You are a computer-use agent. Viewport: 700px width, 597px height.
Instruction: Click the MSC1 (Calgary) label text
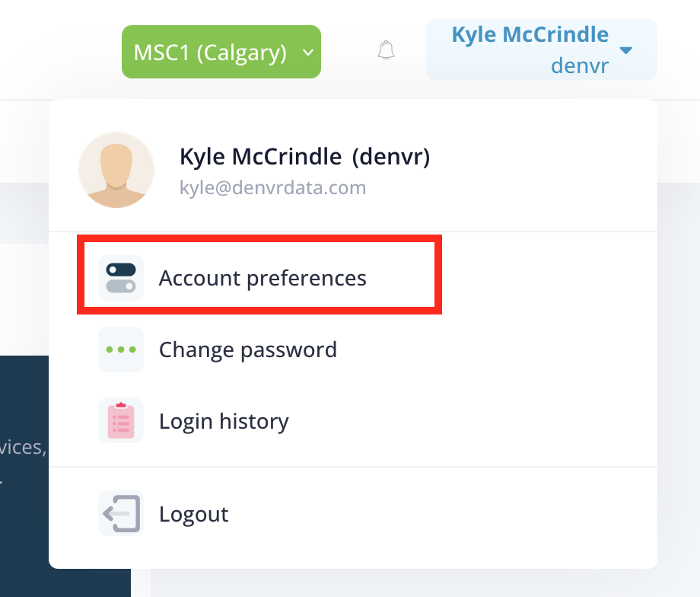(x=210, y=53)
